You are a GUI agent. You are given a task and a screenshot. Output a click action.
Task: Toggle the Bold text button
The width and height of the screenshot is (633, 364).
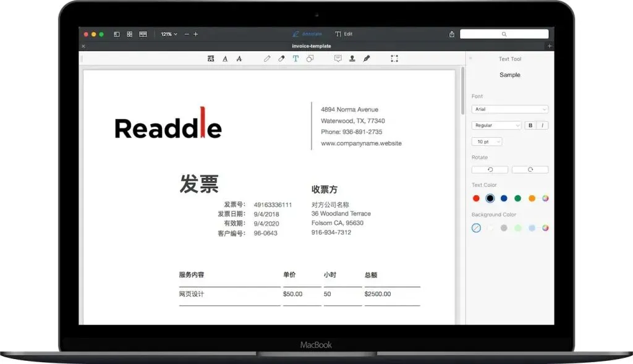pyautogui.click(x=530, y=125)
